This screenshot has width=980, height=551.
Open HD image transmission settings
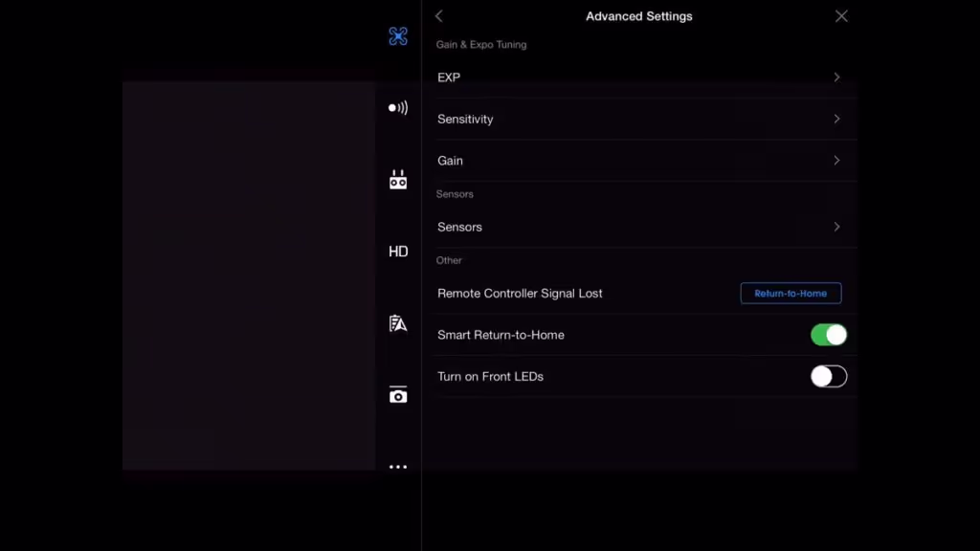pos(398,252)
